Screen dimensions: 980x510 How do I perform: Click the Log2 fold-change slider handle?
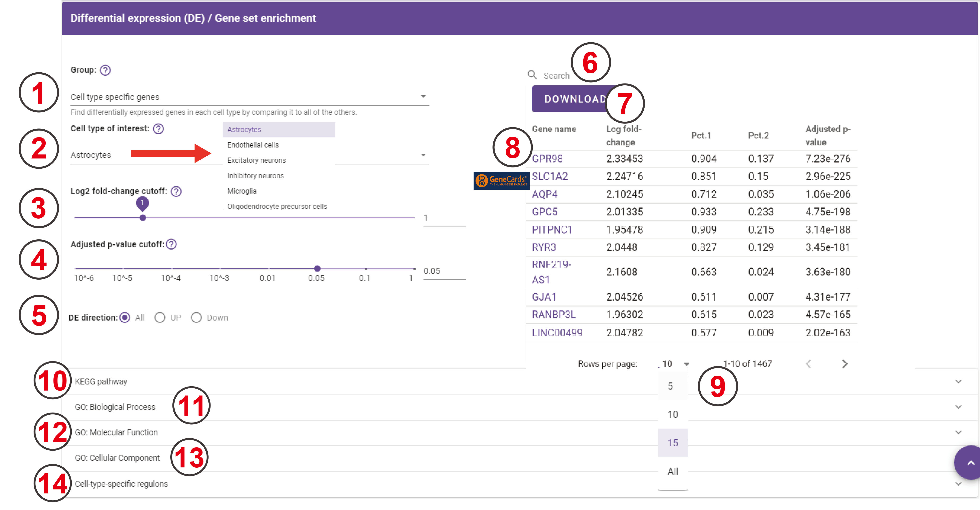click(143, 218)
